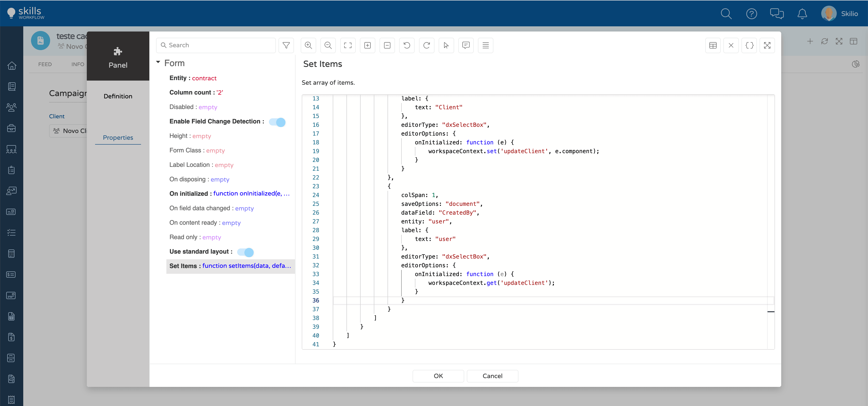The height and width of the screenshot is (406, 868).
Task: Switch to the Properties tab
Action: point(118,137)
